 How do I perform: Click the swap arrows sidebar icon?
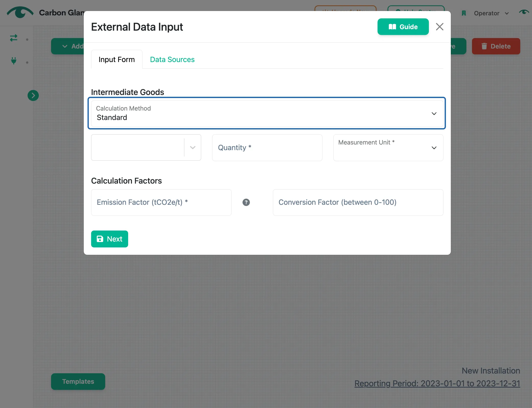pyautogui.click(x=14, y=38)
